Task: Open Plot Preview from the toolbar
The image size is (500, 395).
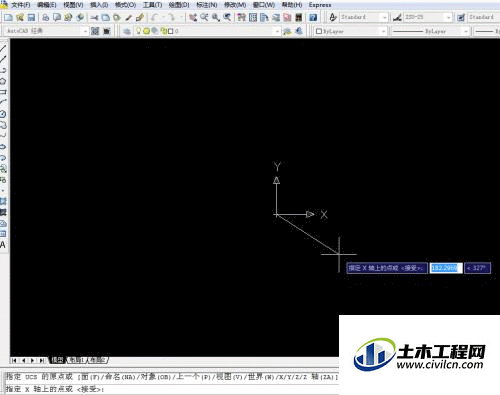Action: coord(57,17)
